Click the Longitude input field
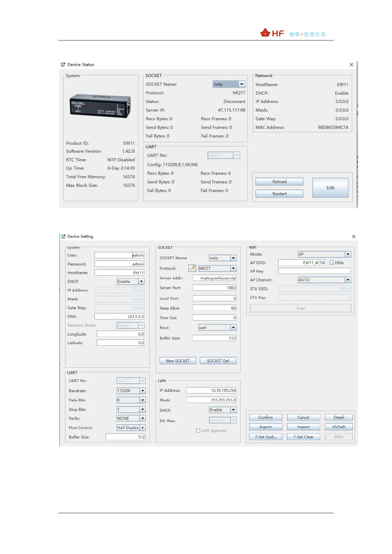 (120, 334)
